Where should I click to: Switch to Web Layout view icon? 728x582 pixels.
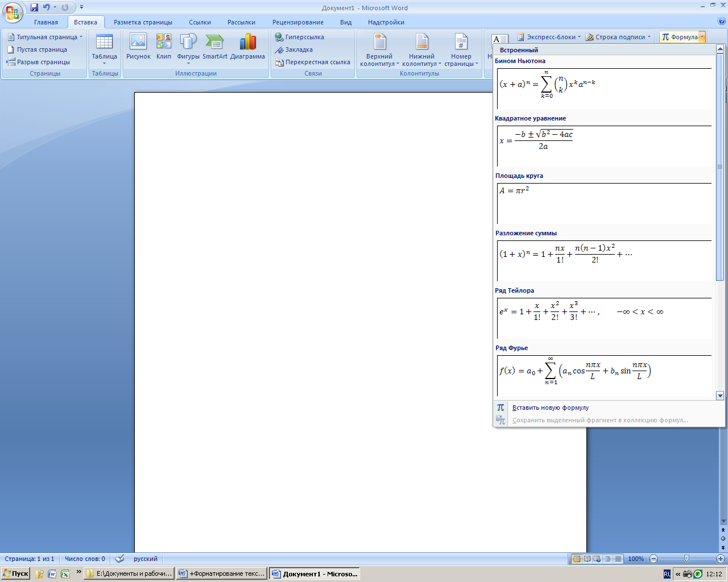(x=597, y=559)
